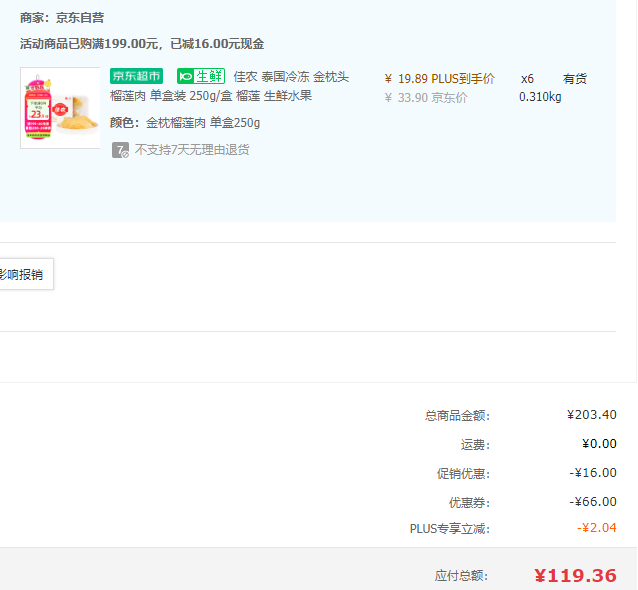Viewport: 638px width, 590px height.
Task: Open product title 佳农 泰国冷冻 金枕头 link
Action: 291,76
